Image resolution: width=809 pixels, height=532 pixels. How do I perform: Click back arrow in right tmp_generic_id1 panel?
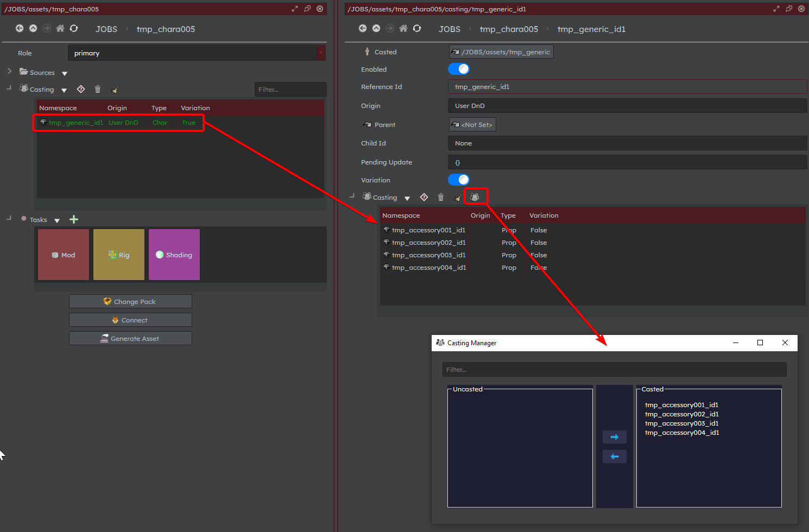(x=363, y=28)
